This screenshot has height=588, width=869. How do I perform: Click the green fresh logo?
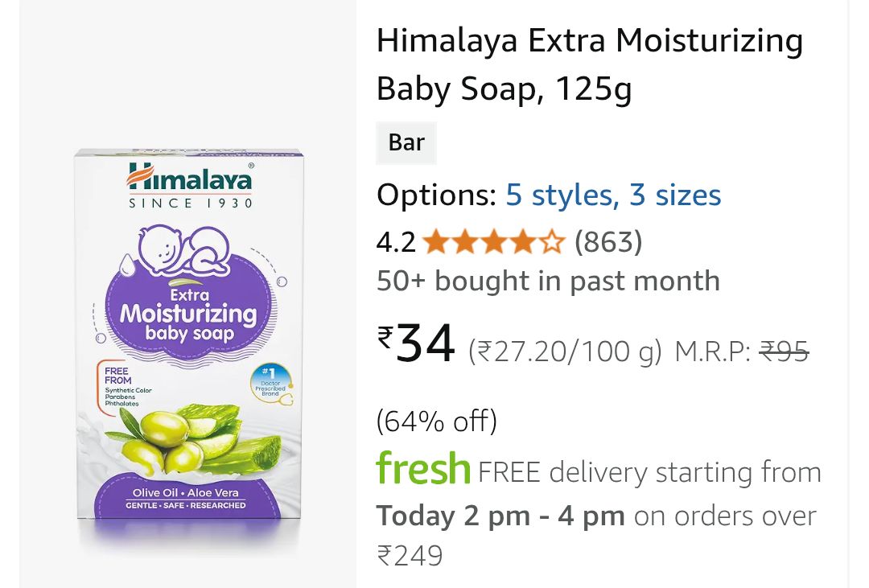tap(423, 470)
